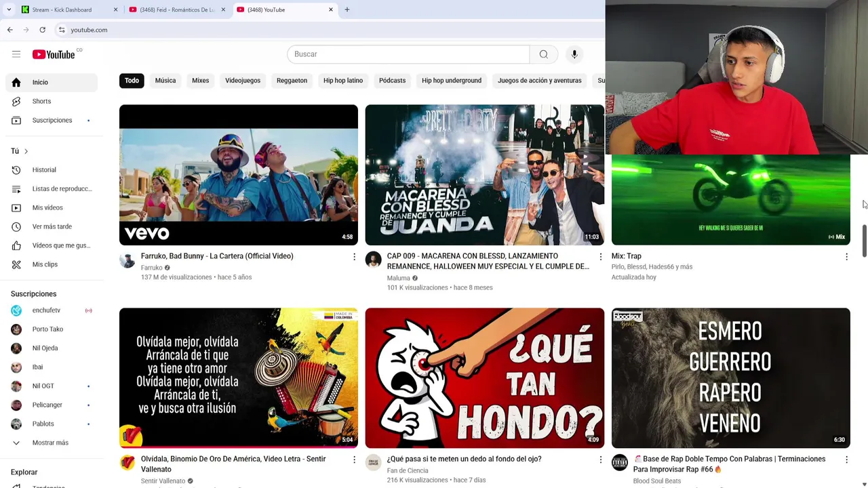This screenshot has height=488, width=868.
Task: Open Shorts in the sidebar
Action: 52,101
